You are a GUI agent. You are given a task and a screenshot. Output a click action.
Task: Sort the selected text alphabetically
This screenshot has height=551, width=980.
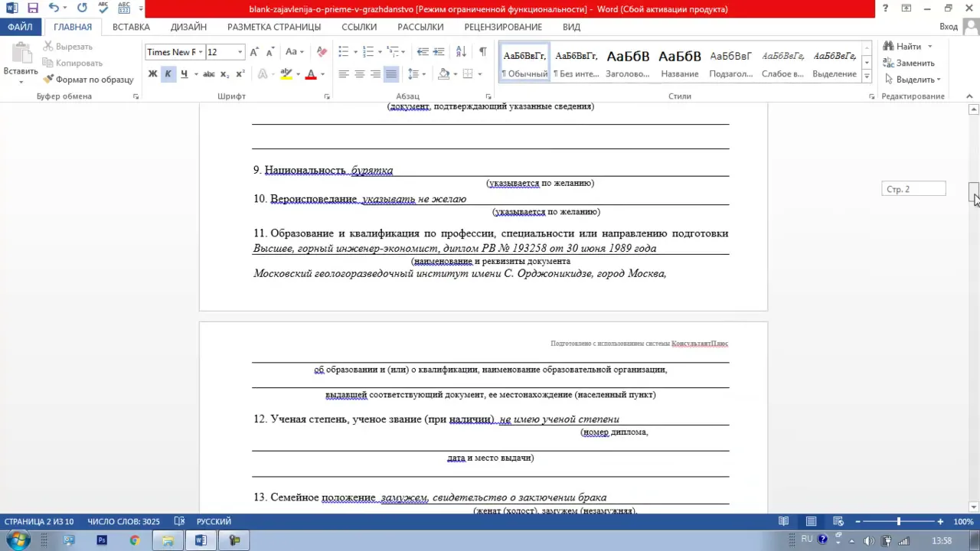pos(461,52)
